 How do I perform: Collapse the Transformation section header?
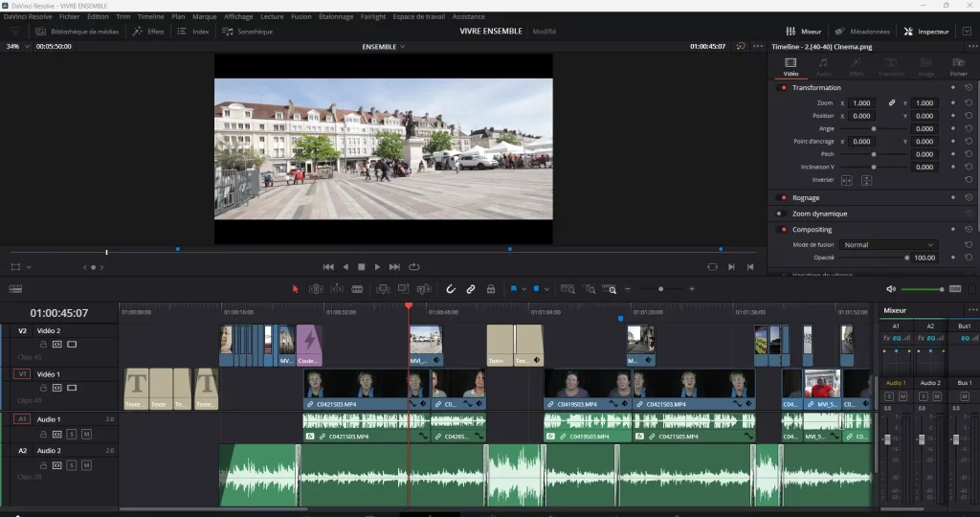pyautogui.click(x=816, y=87)
